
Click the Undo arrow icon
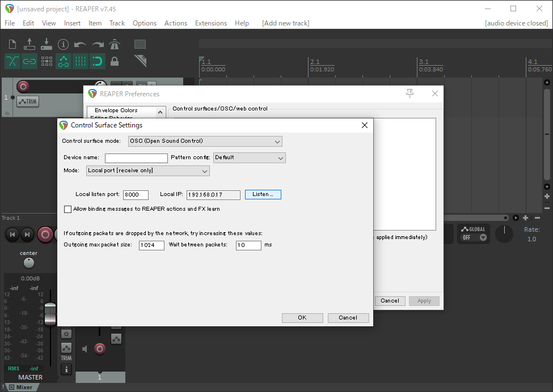click(80, 44)
